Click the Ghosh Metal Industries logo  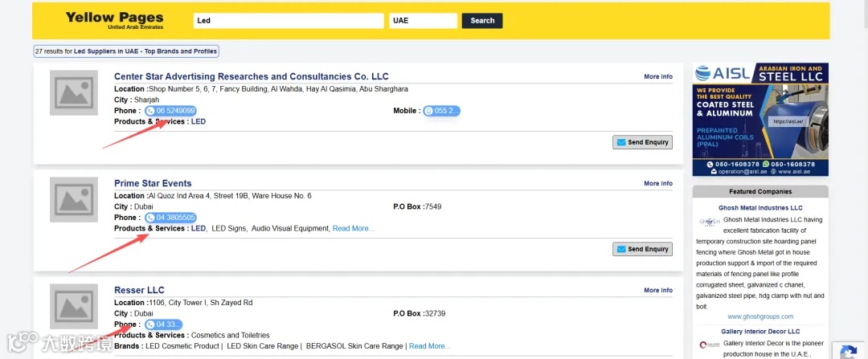[x=709, y=222]
